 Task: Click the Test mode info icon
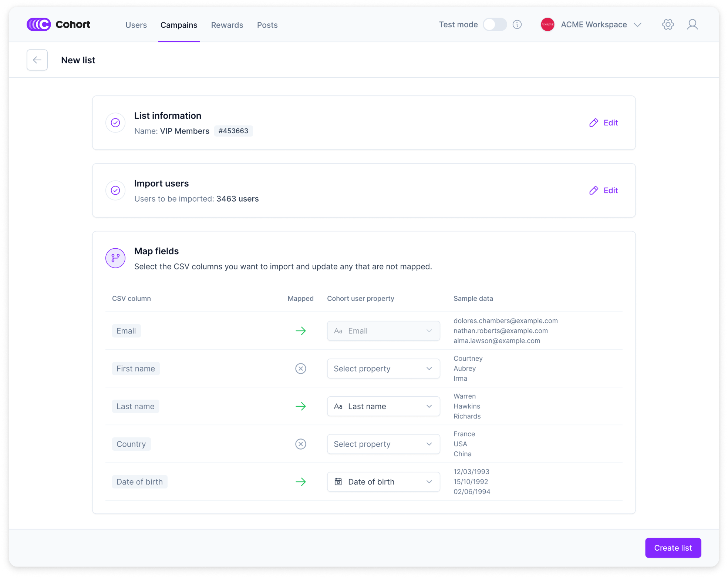coord(517,25)
